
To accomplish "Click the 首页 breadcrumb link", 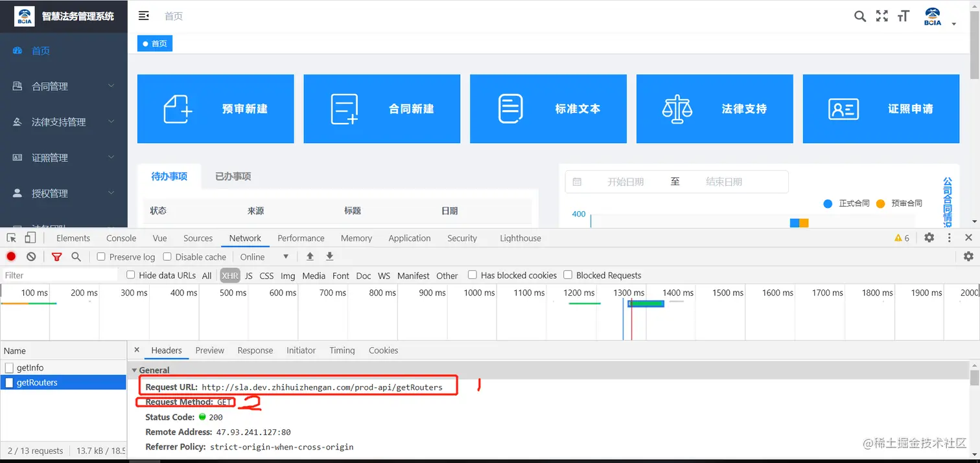I will pyautogui.click(x=174, y=16).
